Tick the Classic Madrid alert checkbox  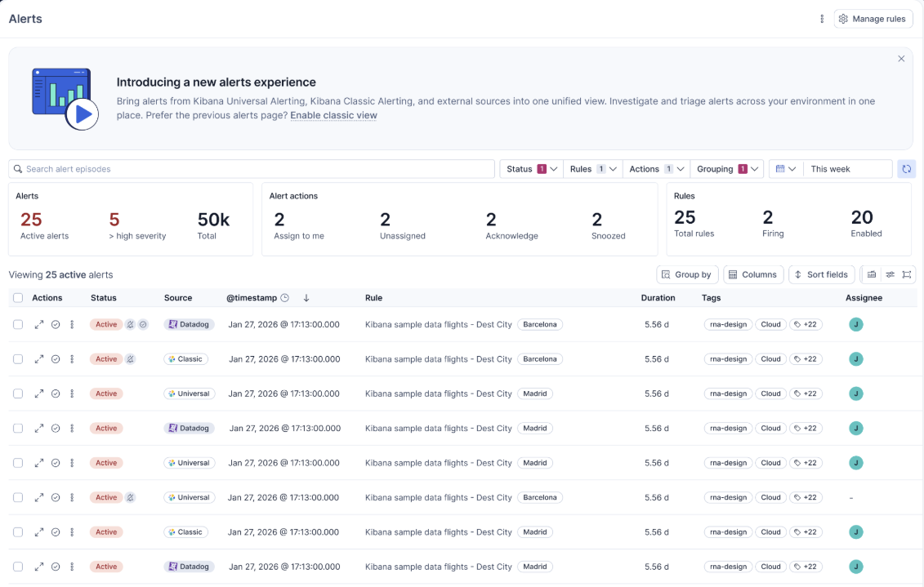tap(18, 532)
